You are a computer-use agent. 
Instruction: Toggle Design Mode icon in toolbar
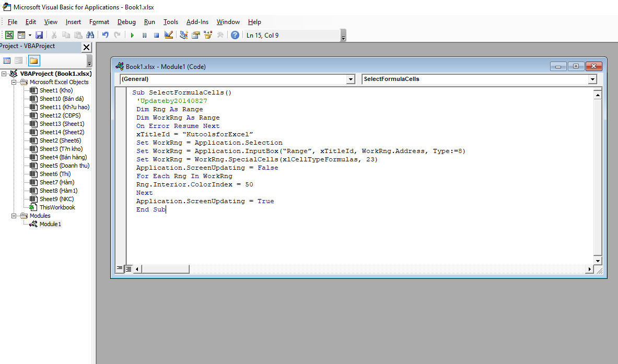tap(169, 35)
